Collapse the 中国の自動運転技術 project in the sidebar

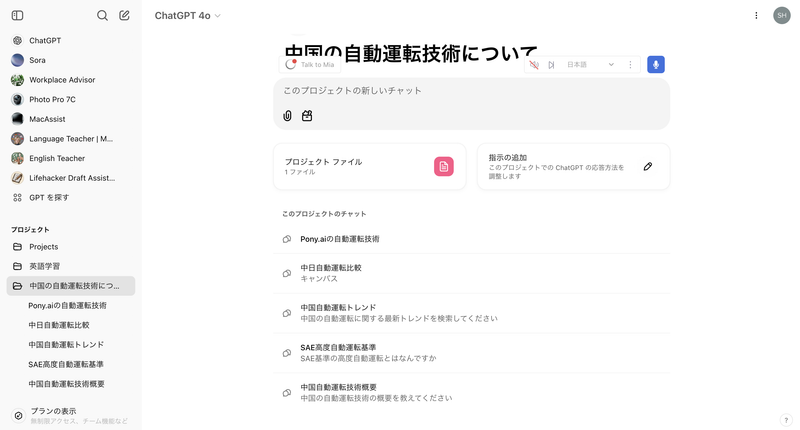click(71, 286)
